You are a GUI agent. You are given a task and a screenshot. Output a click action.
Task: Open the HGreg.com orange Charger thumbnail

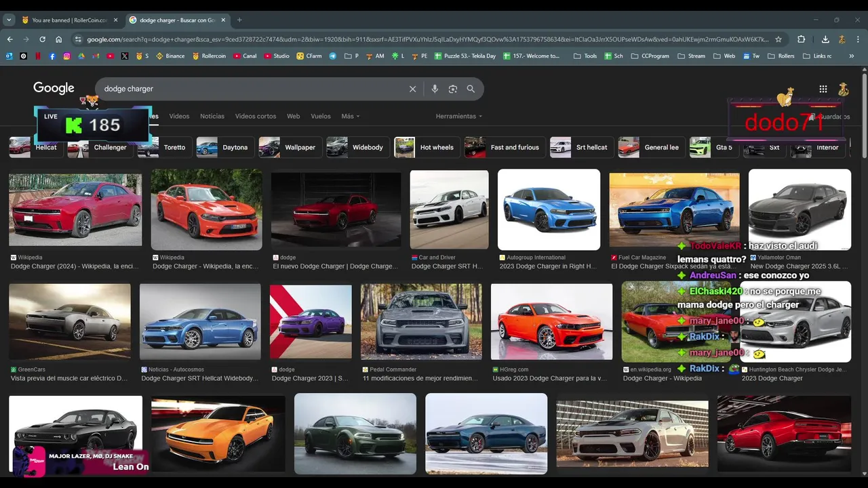click(551, 322)
